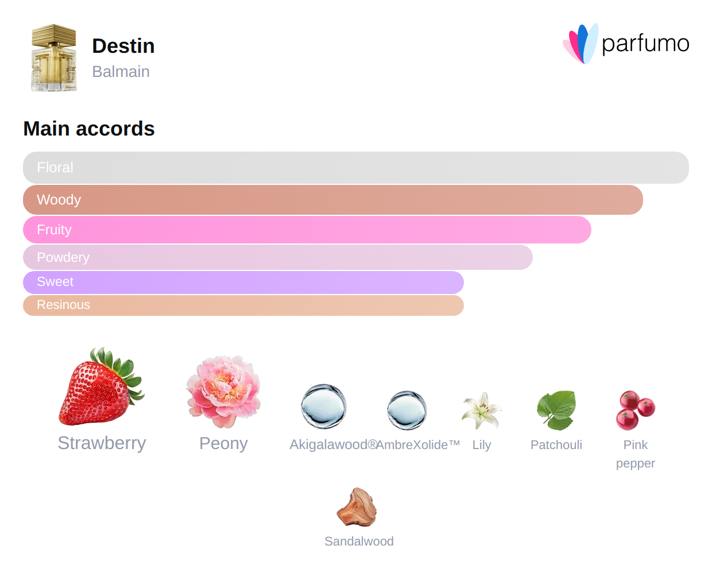Select the Floral accord bar
The height and width of the screenshot is (588, 712).
356,168
